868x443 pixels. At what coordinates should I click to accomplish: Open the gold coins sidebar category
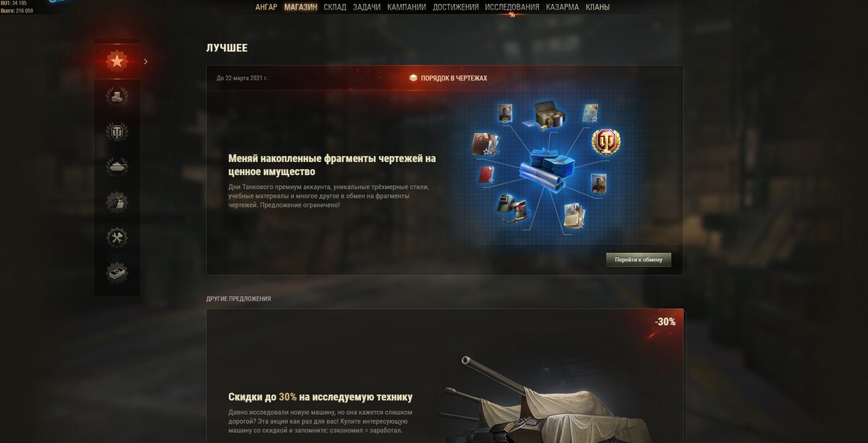[117, 96]
